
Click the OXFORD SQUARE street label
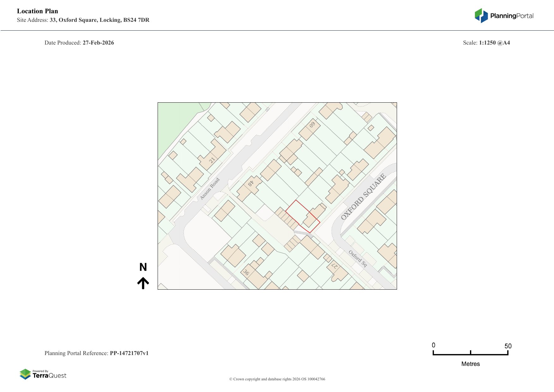pos(363,196)
